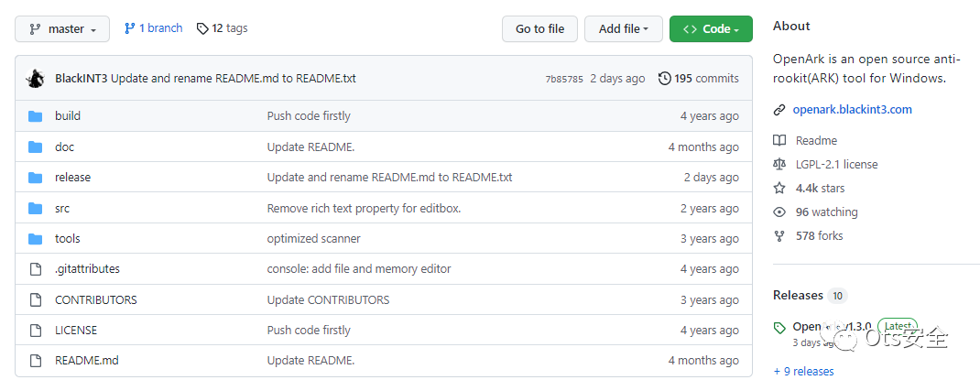Expand the Add file dropdown

[623, 28]
